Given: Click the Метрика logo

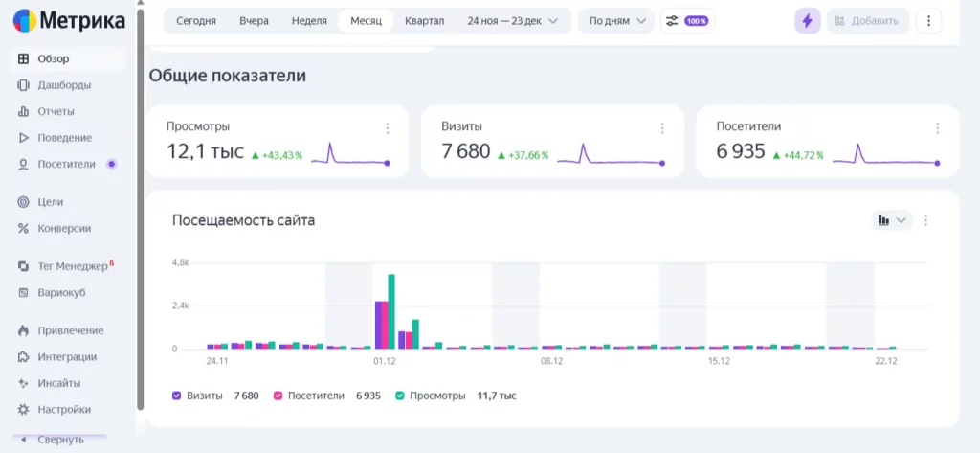Looking at the screenshot, I should 69,21.
